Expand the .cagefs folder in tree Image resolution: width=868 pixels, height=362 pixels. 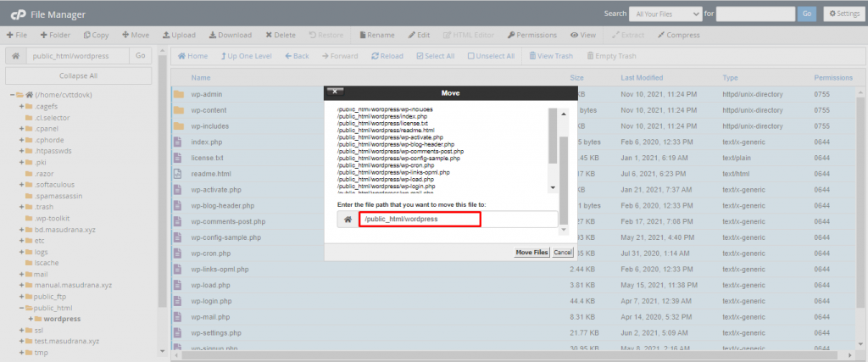(x=21, y=106)
